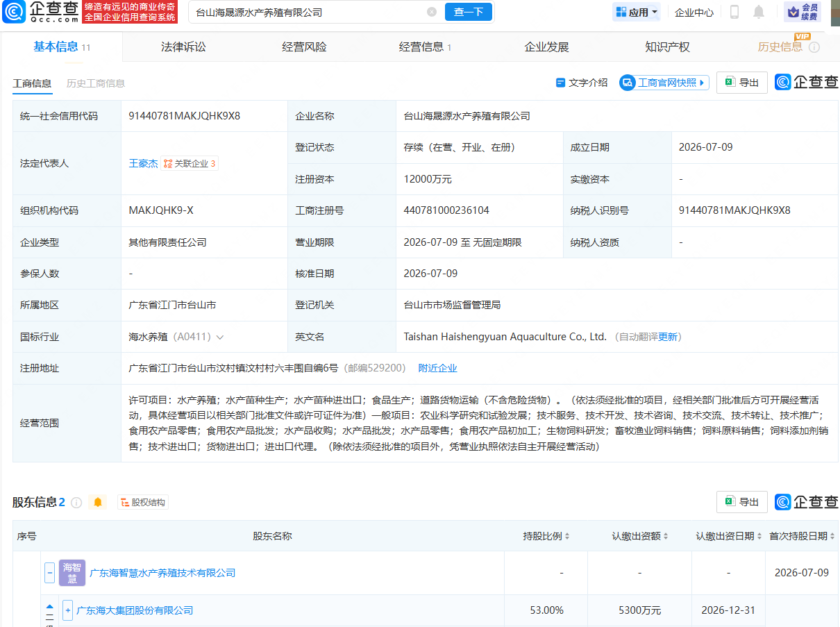The image size is (840, 627).
Task: Switch to 法律诉讼 tab
Action: [x=184, y=47]
